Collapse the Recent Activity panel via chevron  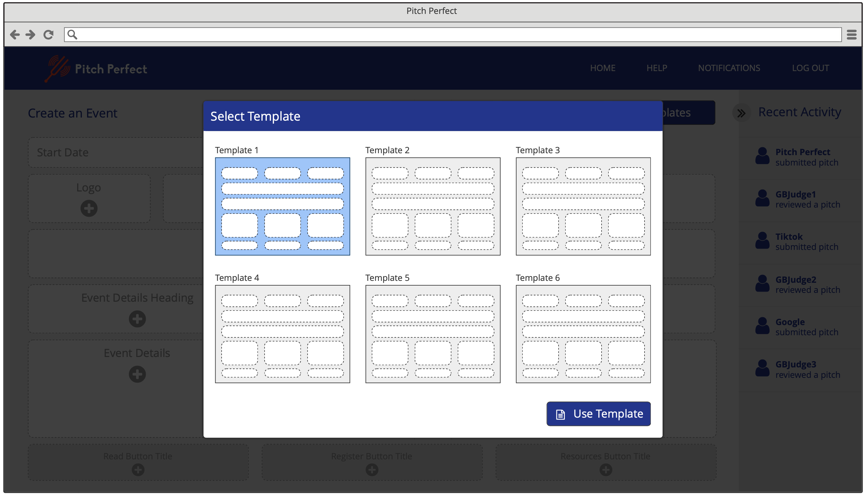(x=742, y=113)
